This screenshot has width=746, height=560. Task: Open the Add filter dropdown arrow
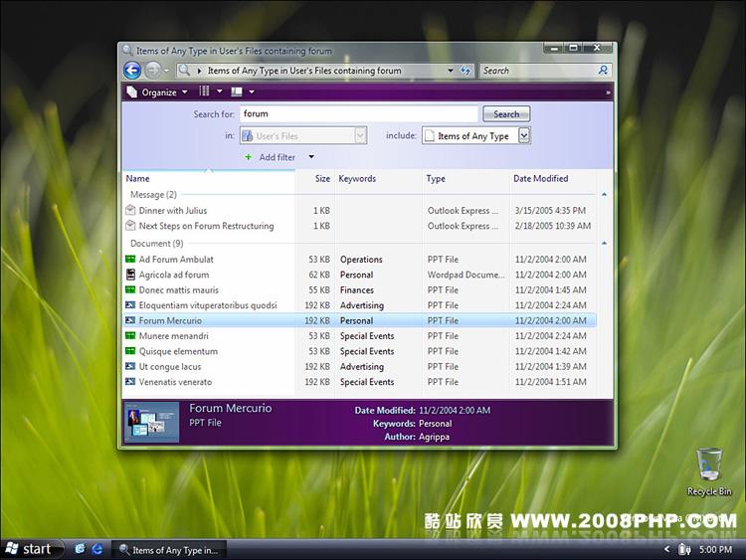[311, 157]
